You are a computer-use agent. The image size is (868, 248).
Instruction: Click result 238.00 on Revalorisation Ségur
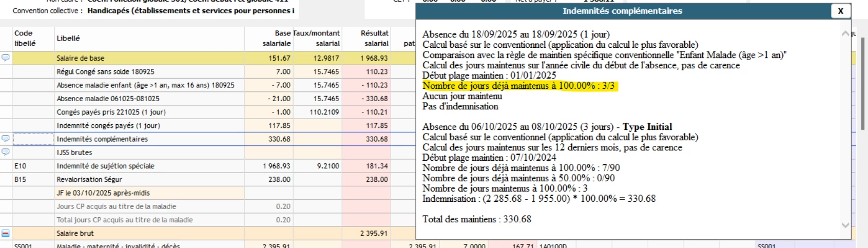(377, 179)
